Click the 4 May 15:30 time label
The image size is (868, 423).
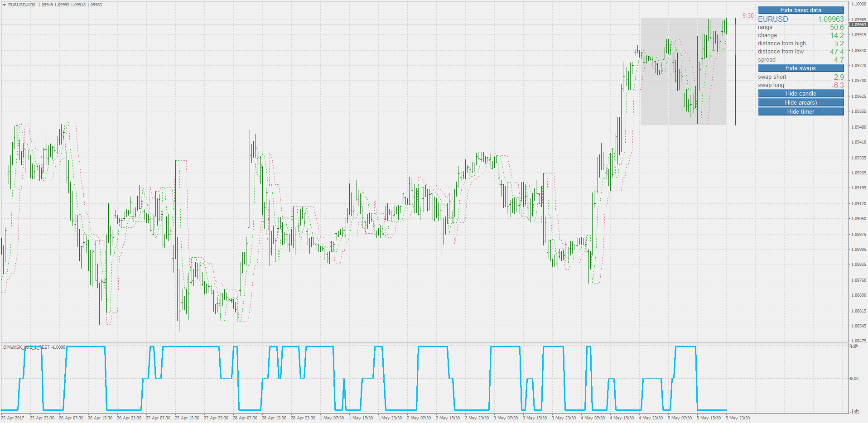click(x=622, y=418)
